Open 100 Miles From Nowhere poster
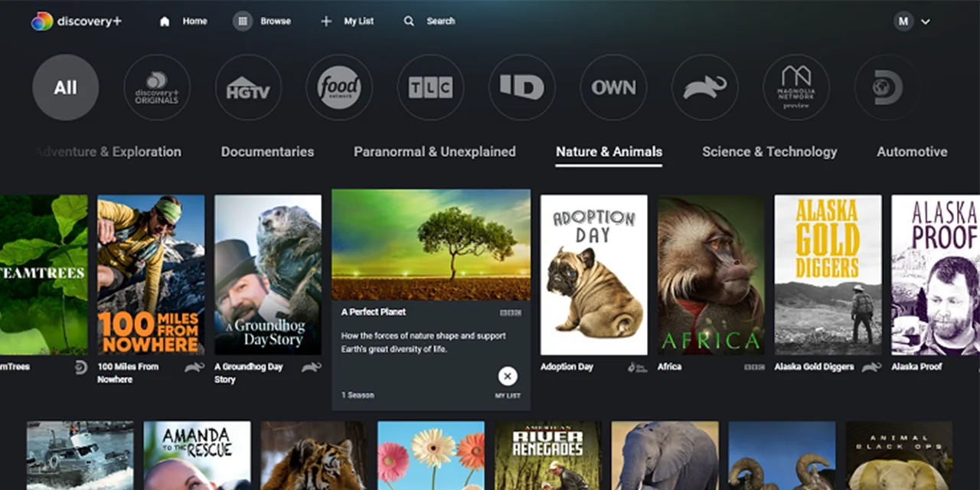980x490 pixels. tap(151, 275)
